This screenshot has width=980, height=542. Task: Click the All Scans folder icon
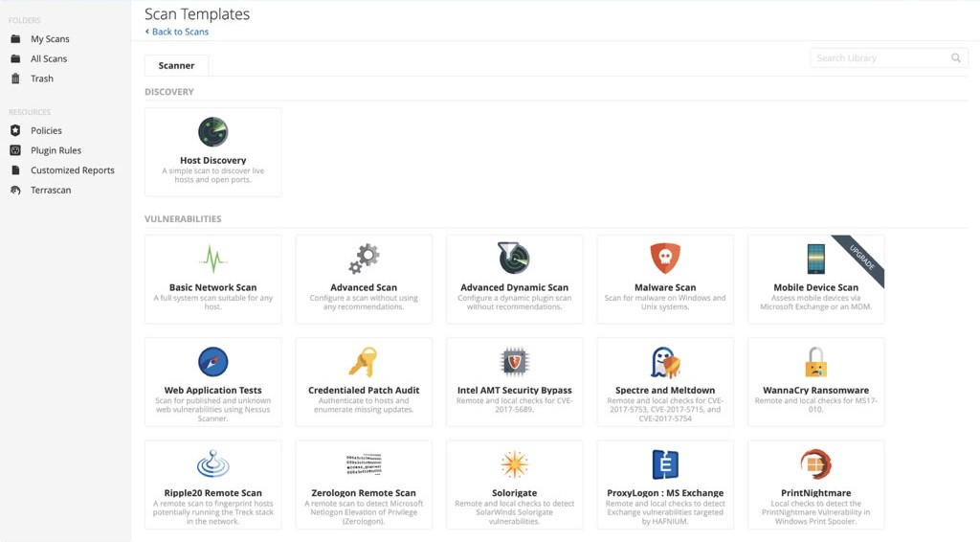pyautogui.click(x=15, y=58)
